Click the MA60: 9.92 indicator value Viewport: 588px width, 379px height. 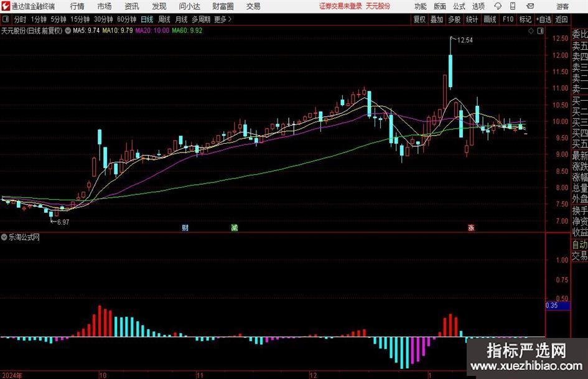[187, 30]
